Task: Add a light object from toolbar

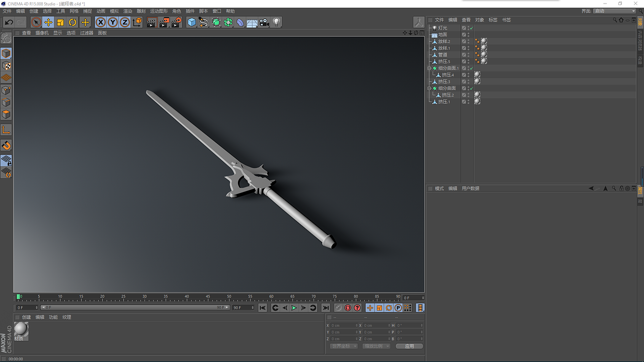Action: [276, 22]
